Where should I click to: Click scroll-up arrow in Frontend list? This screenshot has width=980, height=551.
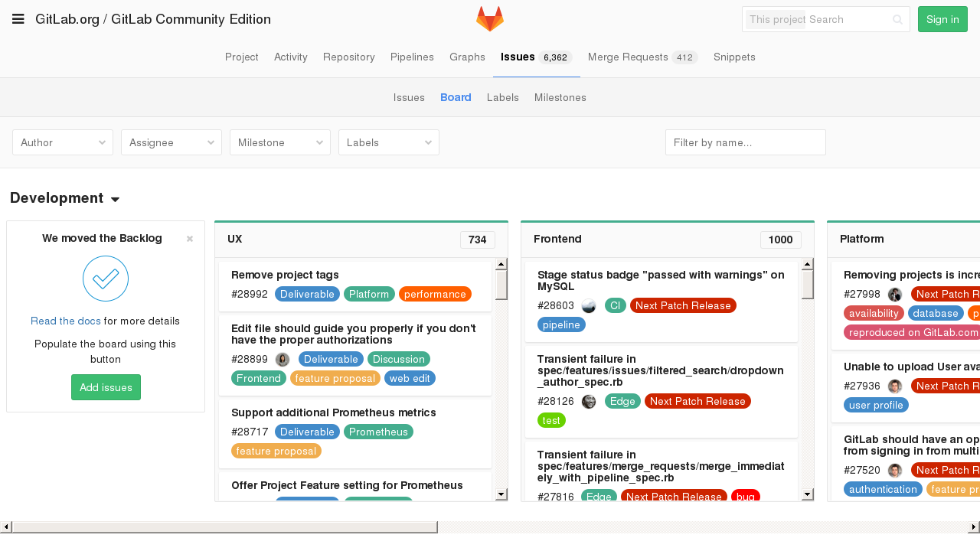[808, 264]
